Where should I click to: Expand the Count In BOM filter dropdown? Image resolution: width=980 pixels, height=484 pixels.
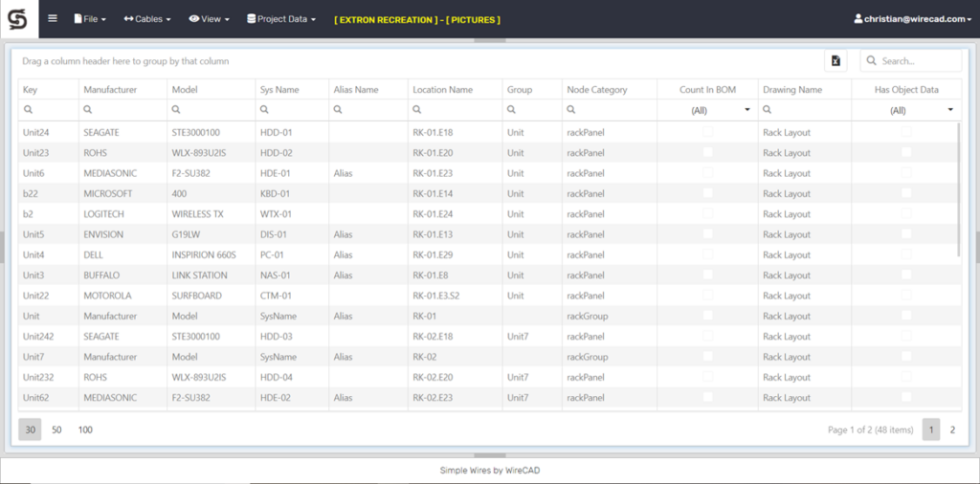(x=746, y=111)
